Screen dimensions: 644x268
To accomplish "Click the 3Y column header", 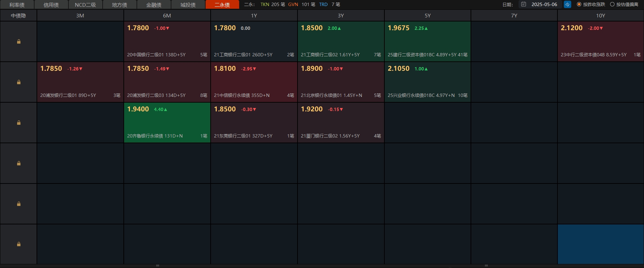I will [x=341, y=16].
